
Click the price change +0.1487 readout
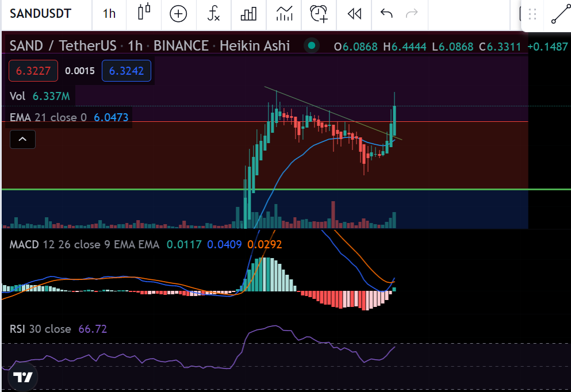click(x=547, y=47)
